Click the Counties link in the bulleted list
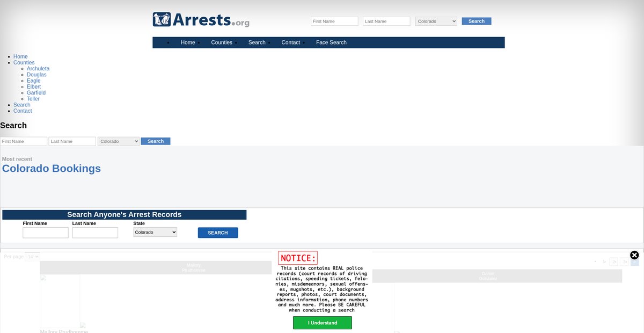 click(24, 63)
